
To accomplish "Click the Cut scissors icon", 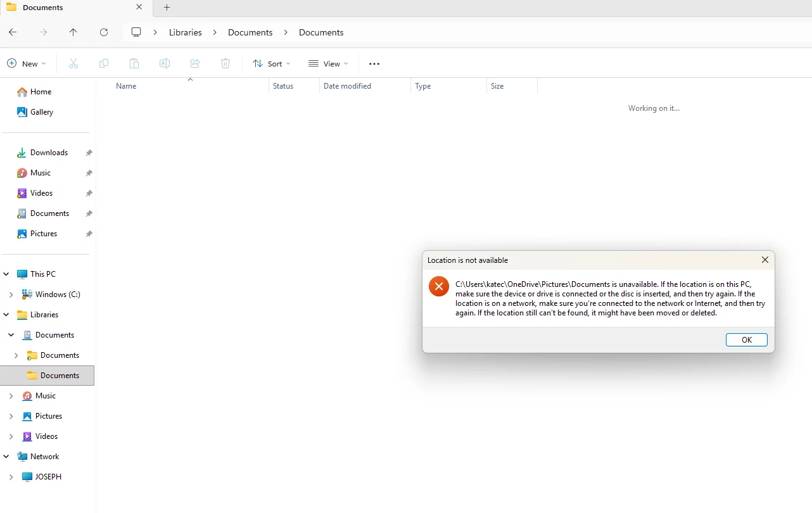I will [x=73, y=63].
